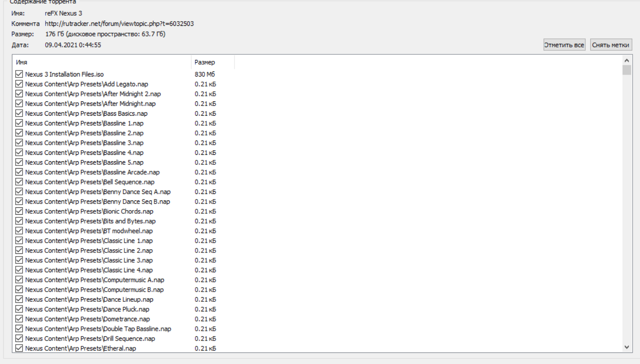Select the Dance Pluck.nap file row

point(87,309)
